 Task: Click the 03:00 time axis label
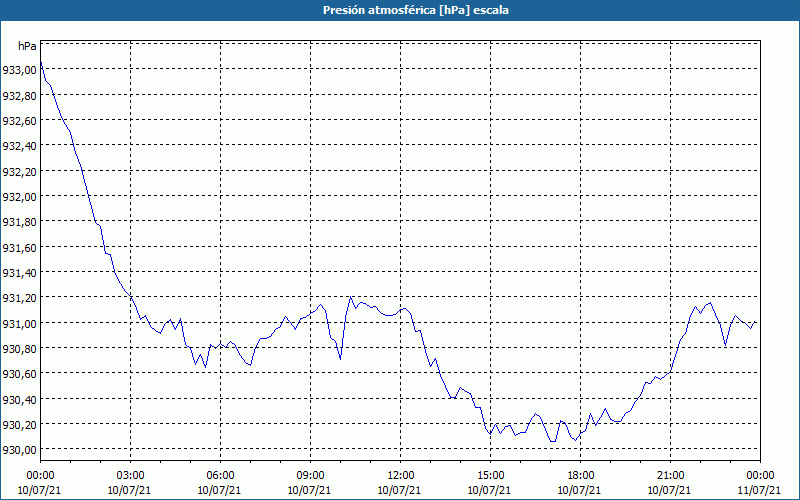130,476
